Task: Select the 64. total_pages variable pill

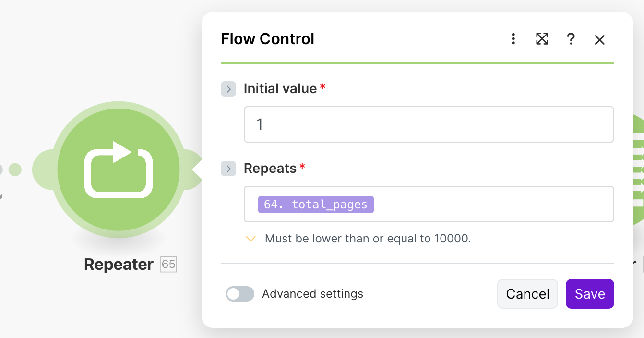Action: click(x=315, y=205)
